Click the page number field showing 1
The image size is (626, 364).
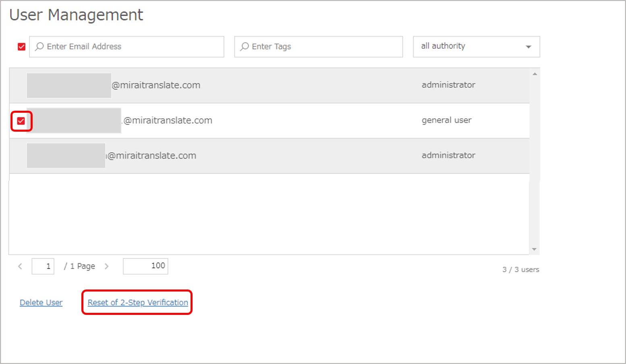click(x=43, y=266)
